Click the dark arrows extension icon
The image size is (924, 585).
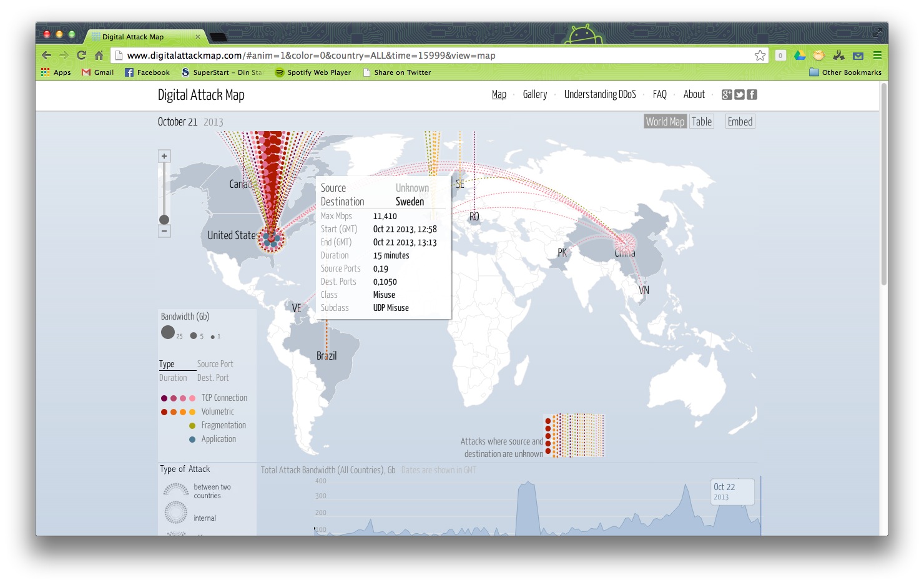tap(838, 56)
